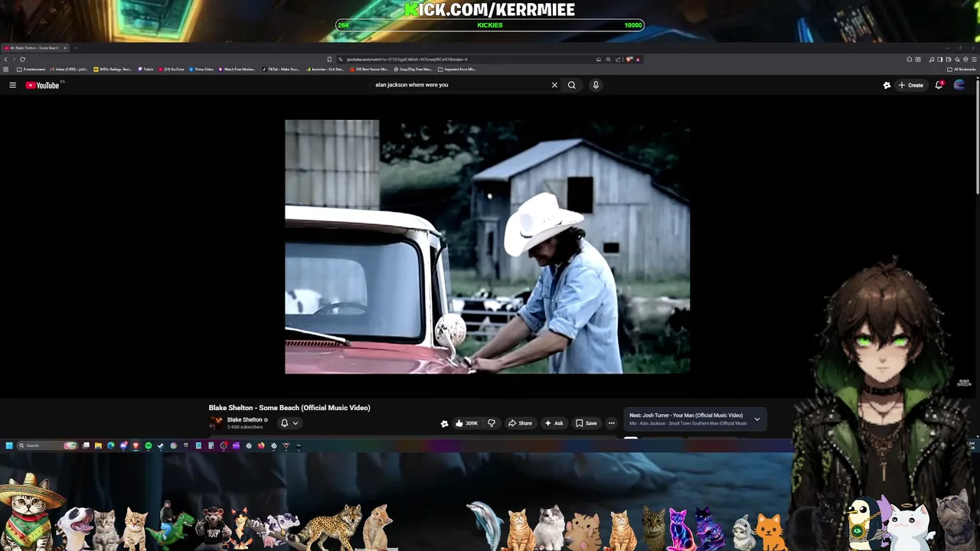Click the icon left of the like button
980x551 pixels.
(444, 423)
